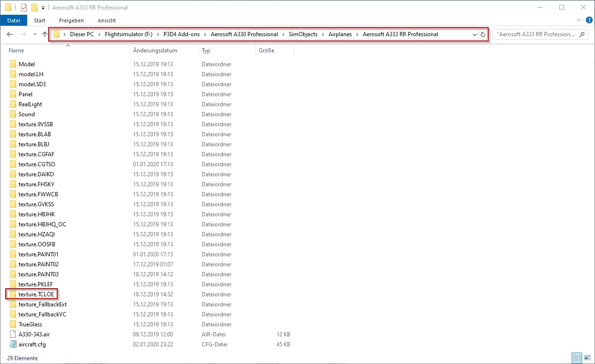Refresh the folder with the refresh icon
The height and width of the screenshot is (364, 595).
point(483,34)
